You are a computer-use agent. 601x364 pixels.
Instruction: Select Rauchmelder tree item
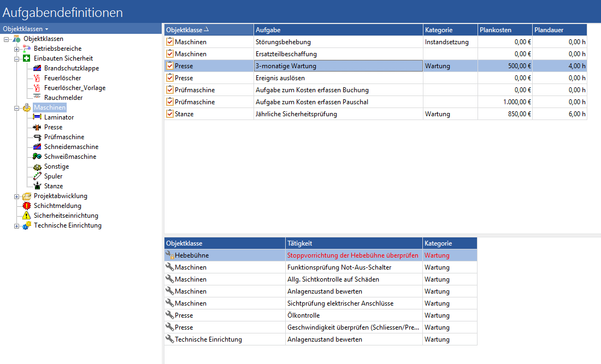(63, 98)
